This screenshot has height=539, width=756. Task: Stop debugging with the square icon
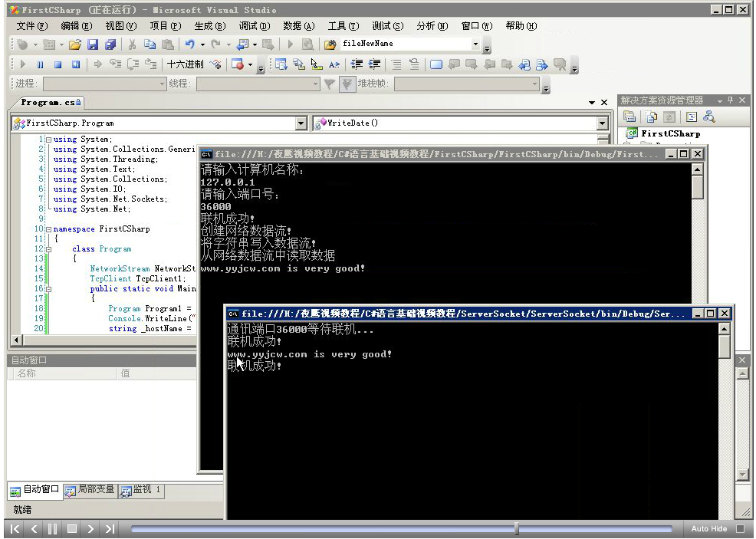tap(58, 64)
